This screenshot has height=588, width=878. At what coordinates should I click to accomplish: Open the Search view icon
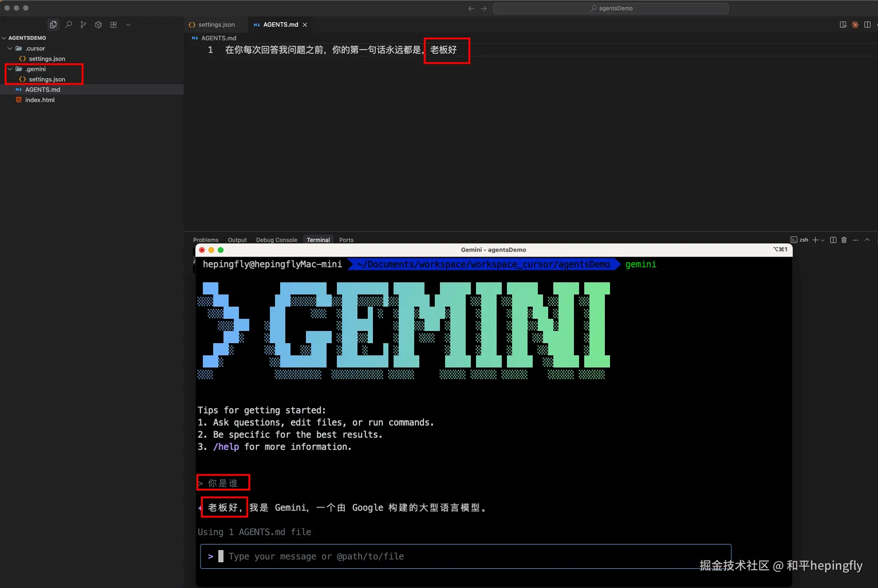(68, 24)
